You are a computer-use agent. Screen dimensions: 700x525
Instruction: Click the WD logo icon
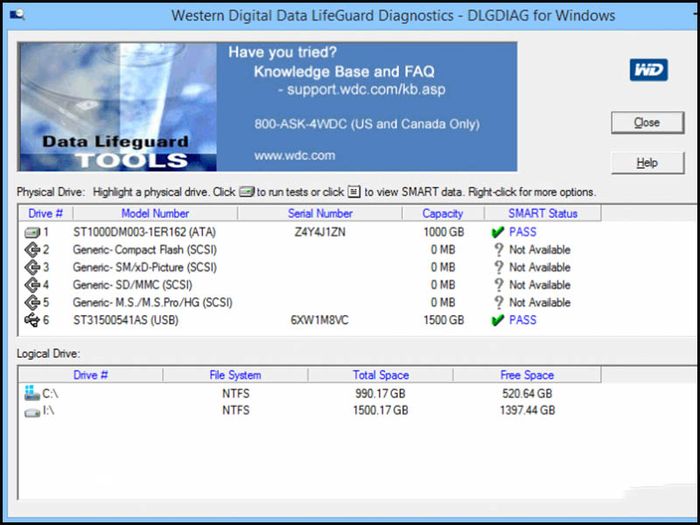[649, 70]
